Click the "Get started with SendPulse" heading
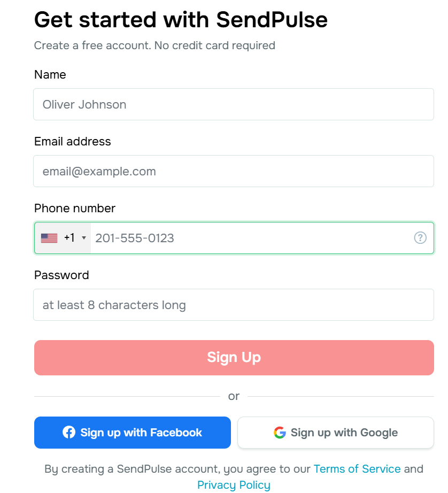448x493 pixels. (x=181, y=20)
